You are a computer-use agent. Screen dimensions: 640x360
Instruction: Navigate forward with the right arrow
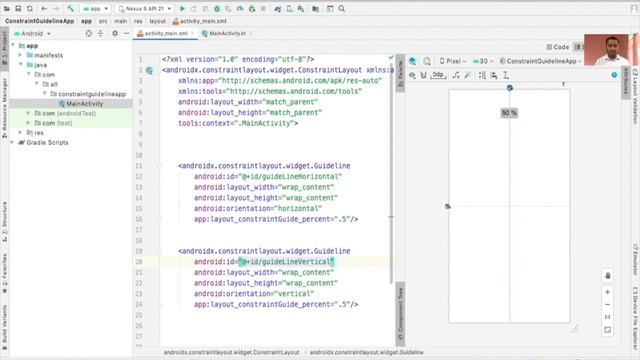pos(56,9)
